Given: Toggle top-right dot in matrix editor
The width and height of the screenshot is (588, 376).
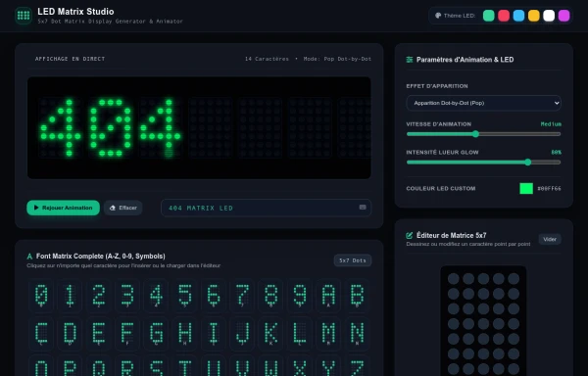Looking at the screenshot, I should [x=514, y=279].
